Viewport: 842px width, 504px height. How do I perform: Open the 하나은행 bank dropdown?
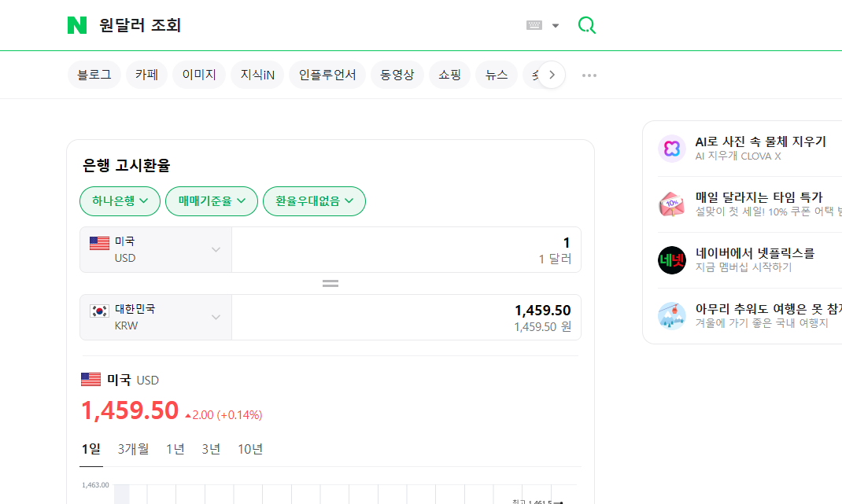[x=119, y=201]
